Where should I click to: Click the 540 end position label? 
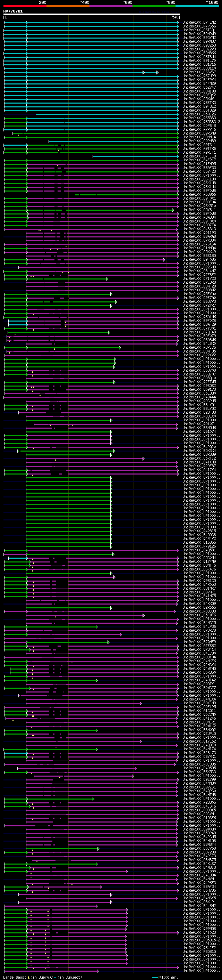(175, 17)
